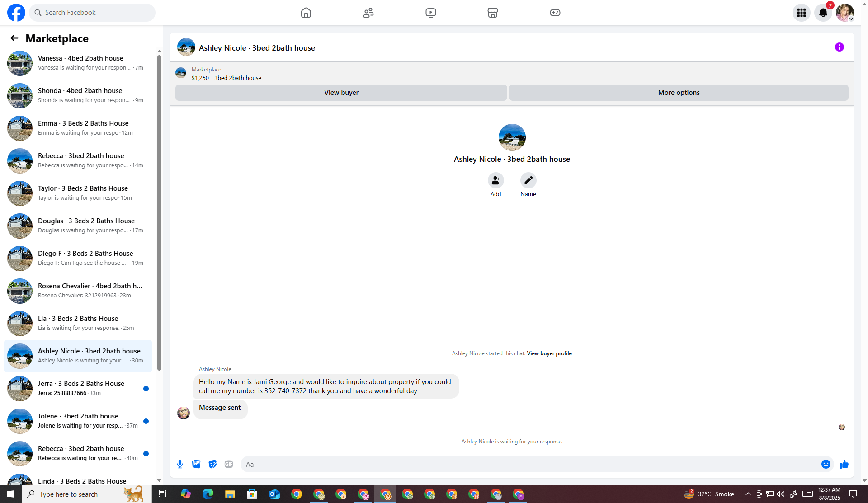Open the sticker picker icon
Screen dimensions: 868x503
coord(212,464)
